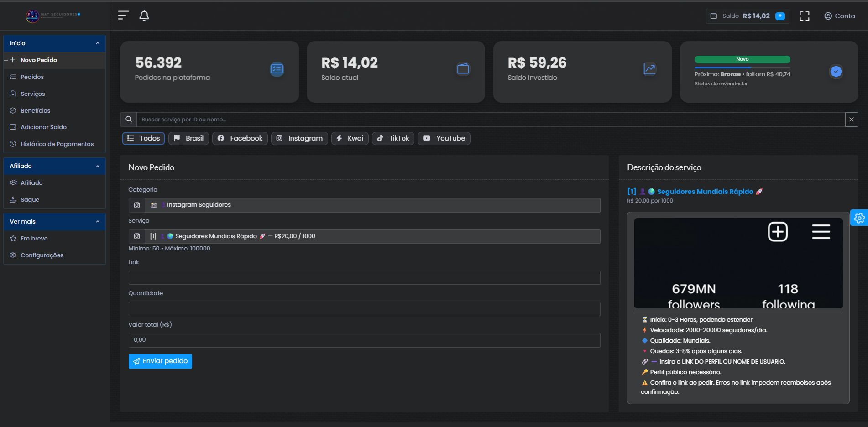Activate the YouTube filter
Viewport: 868px width, 427px height.
tap(444, 138)
